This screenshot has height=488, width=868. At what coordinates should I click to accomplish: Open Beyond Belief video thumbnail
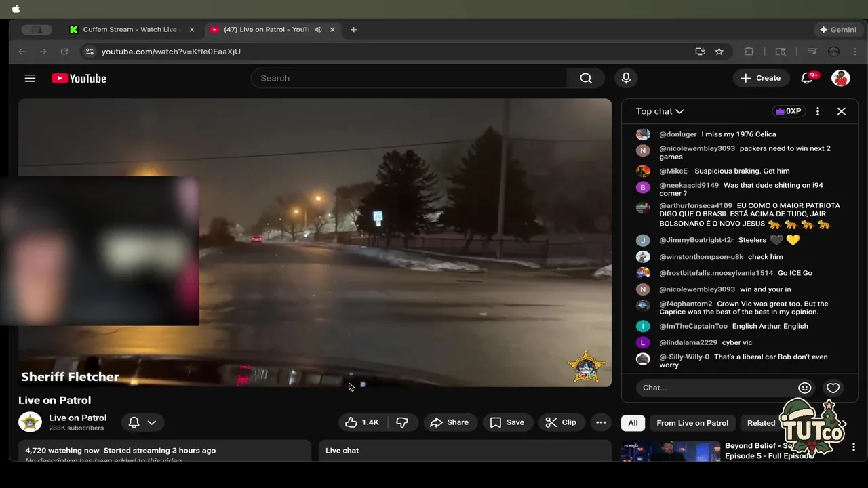pos(671,451)
